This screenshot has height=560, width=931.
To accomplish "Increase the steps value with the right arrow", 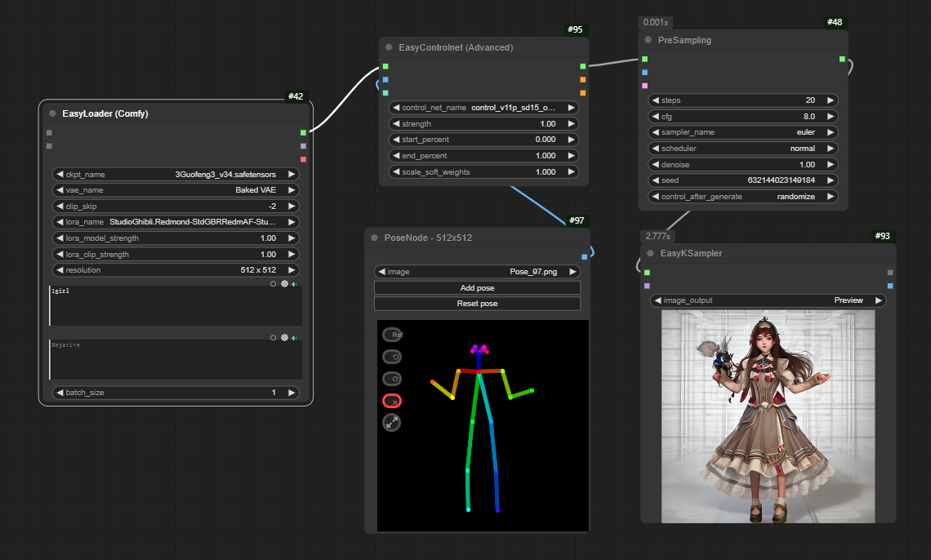I will click(x=831, y=100).
